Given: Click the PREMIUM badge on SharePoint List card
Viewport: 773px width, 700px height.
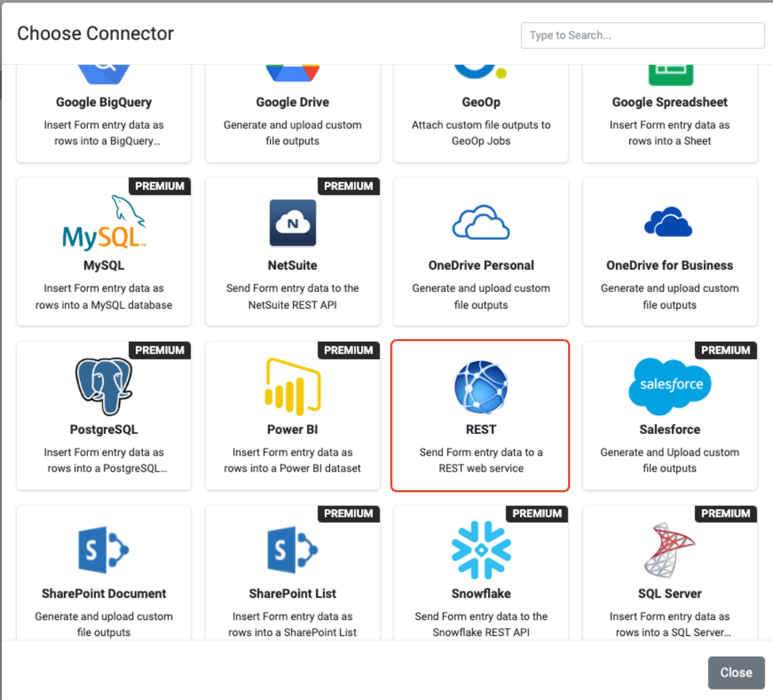Looking at the screenshot, I should [x=349, y=514].
